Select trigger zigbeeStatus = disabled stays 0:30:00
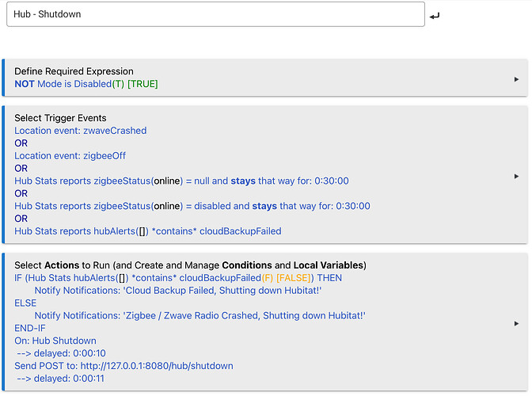 192,206
